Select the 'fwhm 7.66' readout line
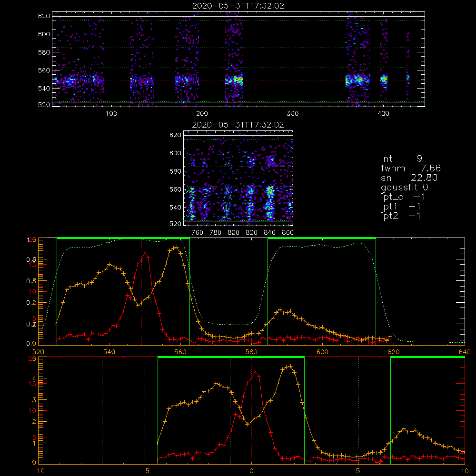 (411, 168)
